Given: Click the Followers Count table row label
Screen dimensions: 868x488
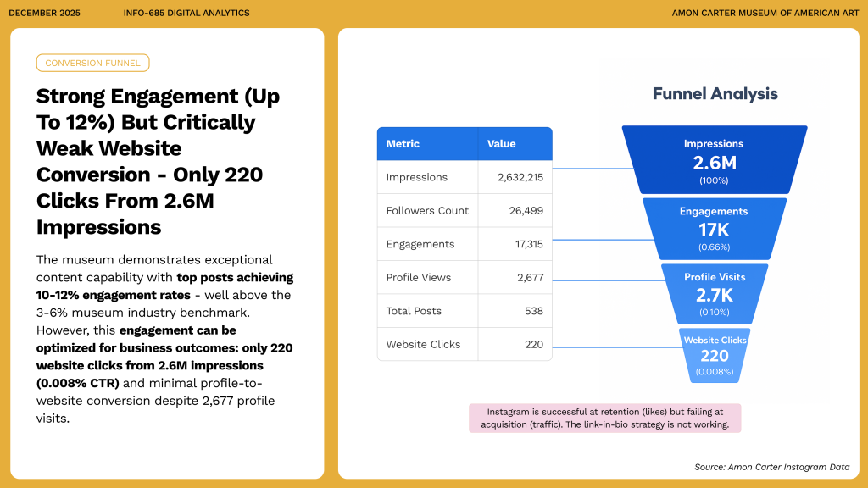Looking at the screenshot, I should [x=427, y=211].
